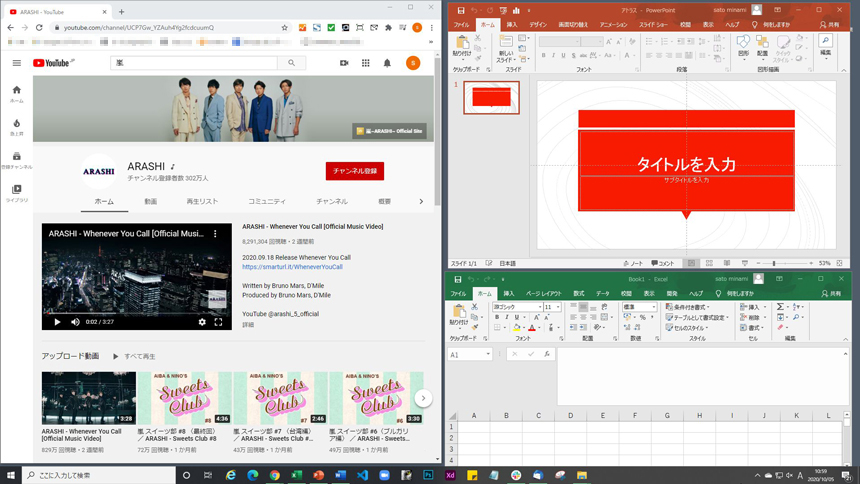
Task: Collapse the PowerPoint ribbon
Action: coord(844,70)
